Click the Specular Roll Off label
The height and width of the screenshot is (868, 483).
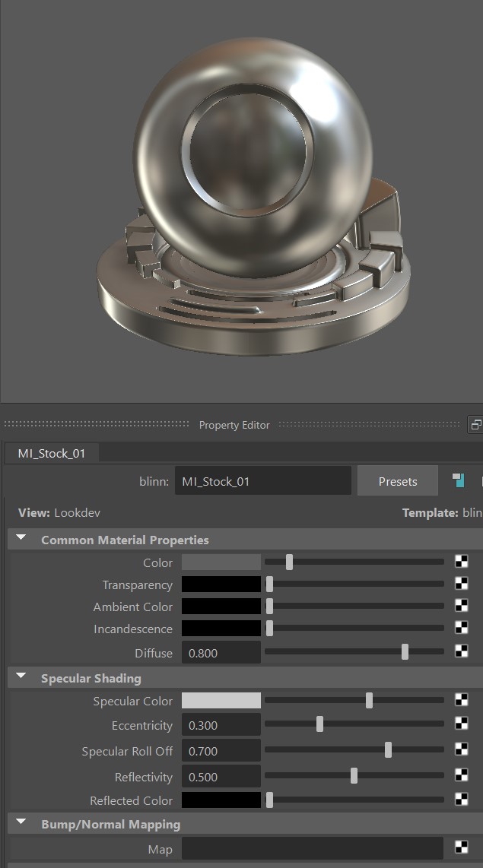coord(127,751)
